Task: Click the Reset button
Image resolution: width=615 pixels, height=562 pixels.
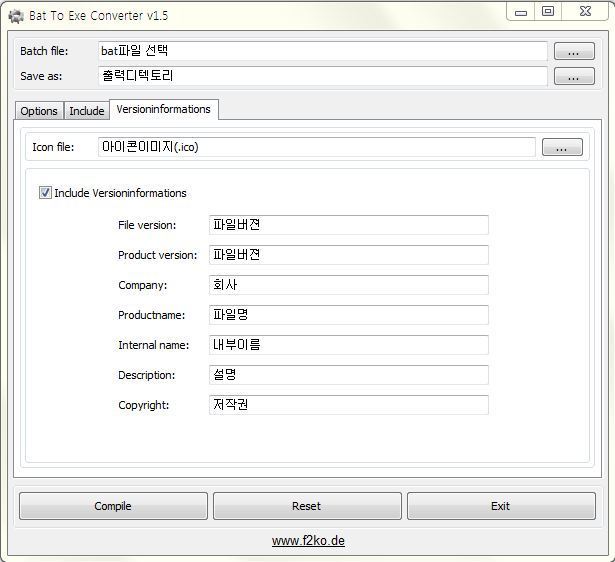Action: point(307,506)
